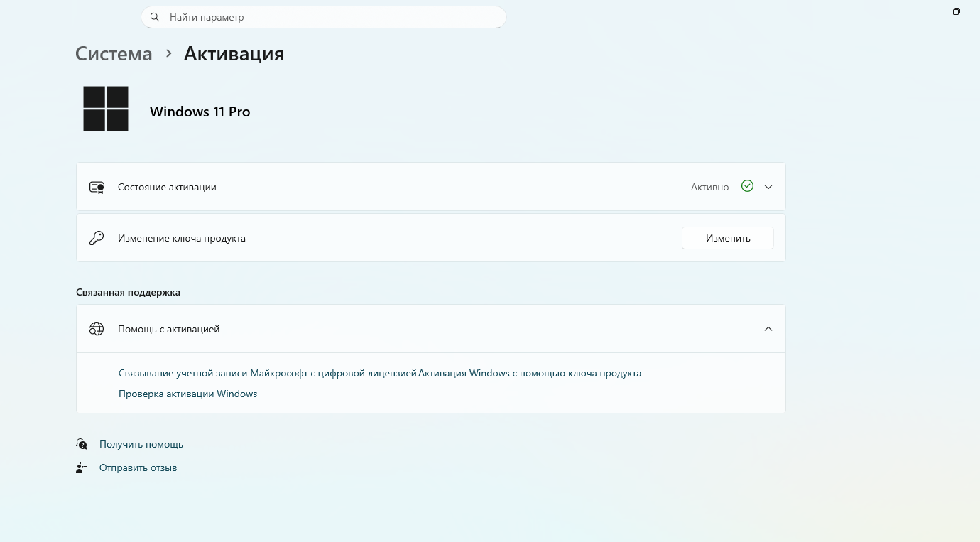Restore the Settings window size
Screen dimensions: 980x542
pyautogui.click(x=957, y=11)
